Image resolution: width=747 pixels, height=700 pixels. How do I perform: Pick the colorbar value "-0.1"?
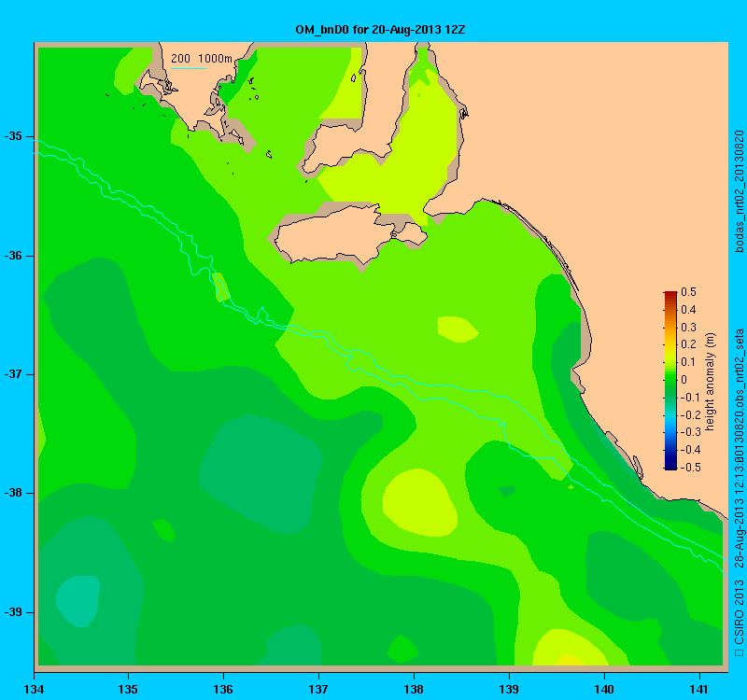pos(689,398)
